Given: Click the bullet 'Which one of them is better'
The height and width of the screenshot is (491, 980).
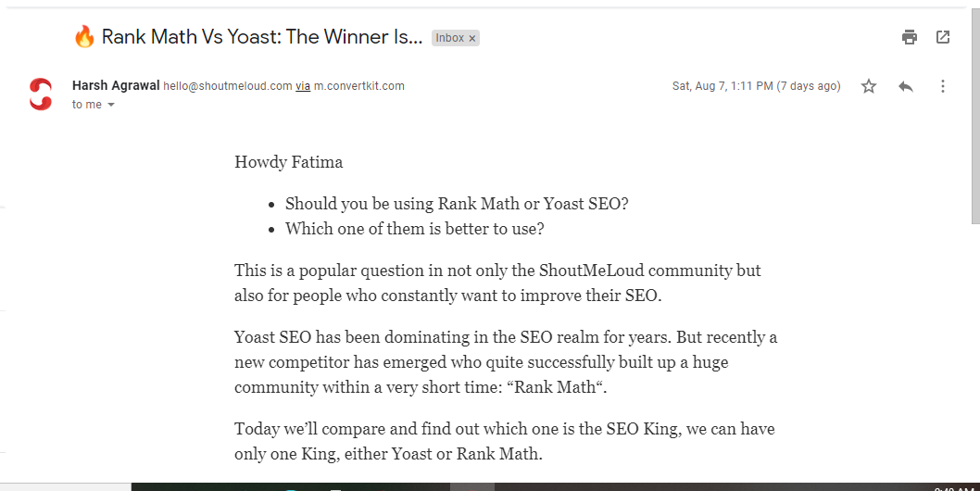Looking at the screenshot, I should coord(414,229).
